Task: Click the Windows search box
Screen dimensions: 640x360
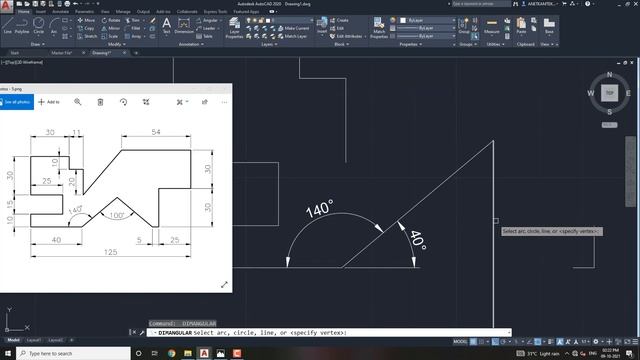Action: point(73,353)
